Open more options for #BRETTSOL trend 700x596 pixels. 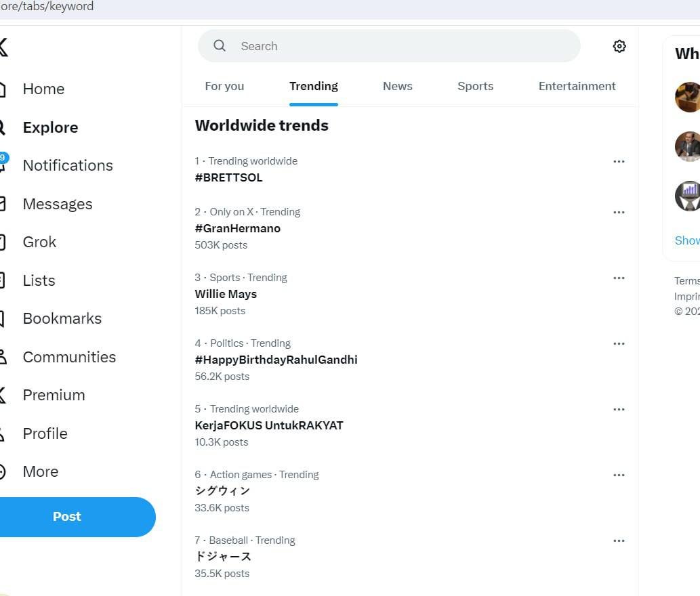point(619,161)
